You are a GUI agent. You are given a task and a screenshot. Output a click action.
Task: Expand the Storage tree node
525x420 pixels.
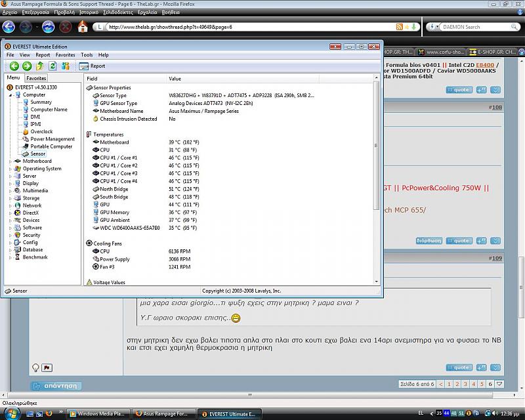pos(10,198)
